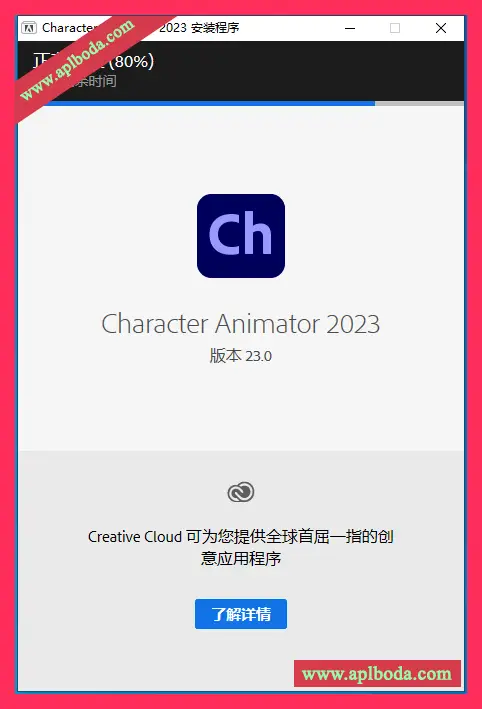Click the Character Animator 2023 product title
Image resolution: width=482 pixels, height=709 pixels.
pos(241,324)
